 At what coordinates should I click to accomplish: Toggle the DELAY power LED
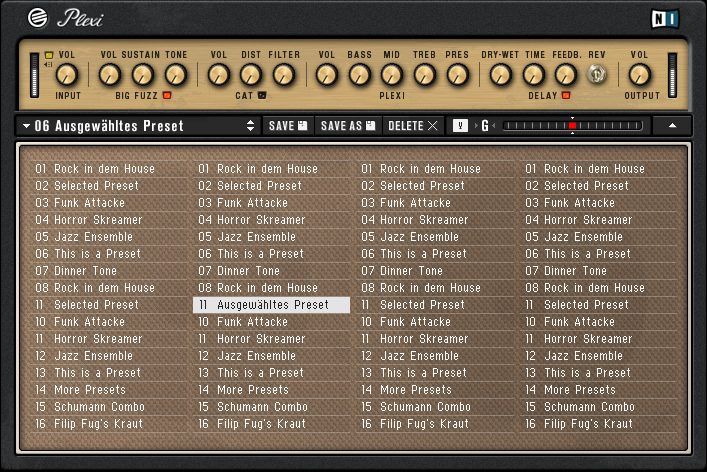click(x=566, y=95)
